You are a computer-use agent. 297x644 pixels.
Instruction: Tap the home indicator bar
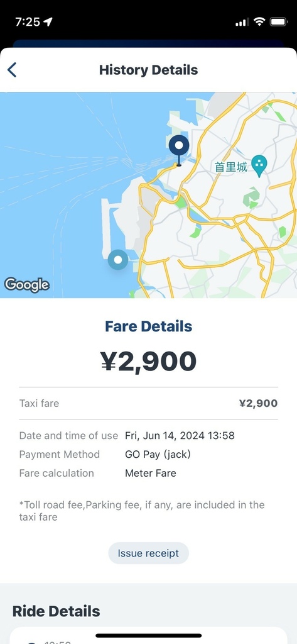tap(148, 635)
